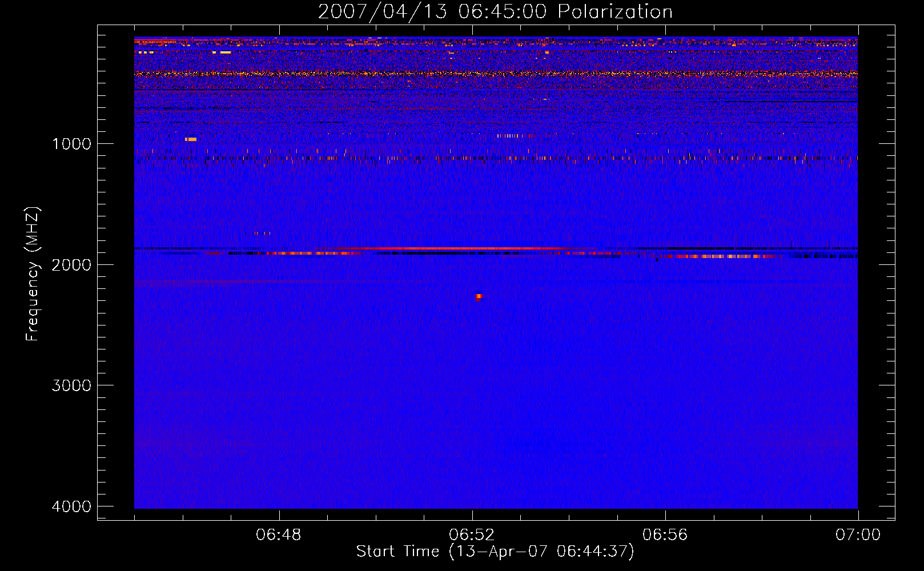
Task: Click the 3000 frequency tick label
Action: point(71,385)
